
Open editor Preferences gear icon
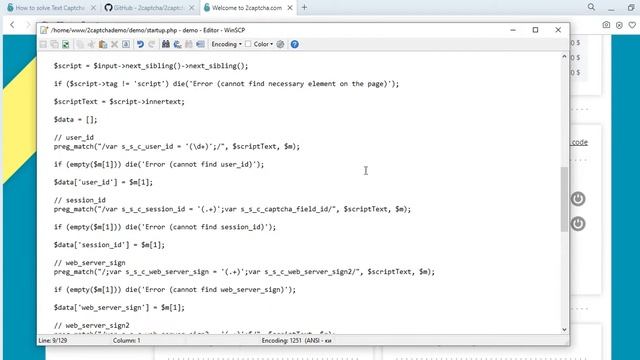pos(280,44)
